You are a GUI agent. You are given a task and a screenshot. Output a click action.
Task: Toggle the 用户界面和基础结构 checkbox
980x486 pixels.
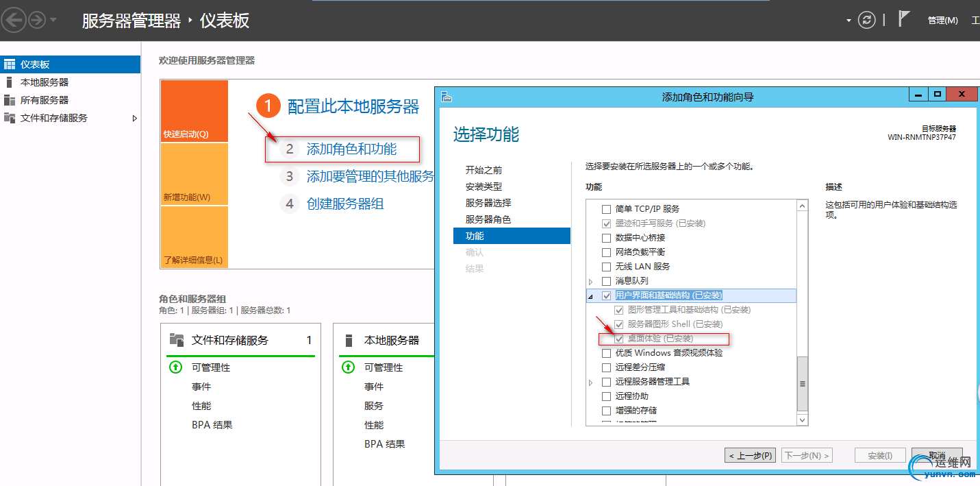click(606, 295)
